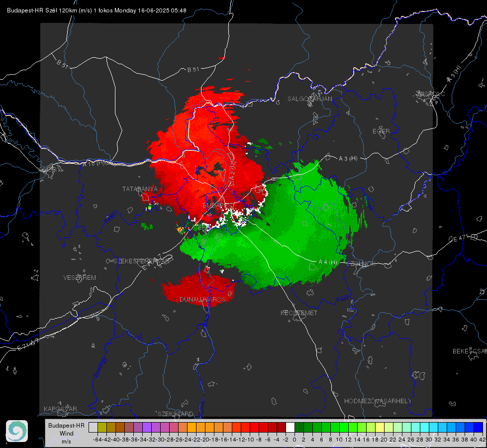Pick the olive swatch above -64
487x448 pixels.
102,427
